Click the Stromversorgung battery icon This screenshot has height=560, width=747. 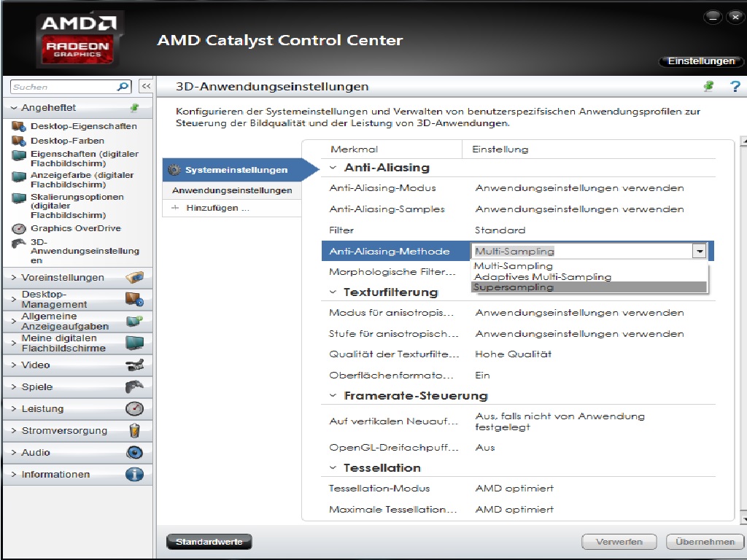click(135, 430)
